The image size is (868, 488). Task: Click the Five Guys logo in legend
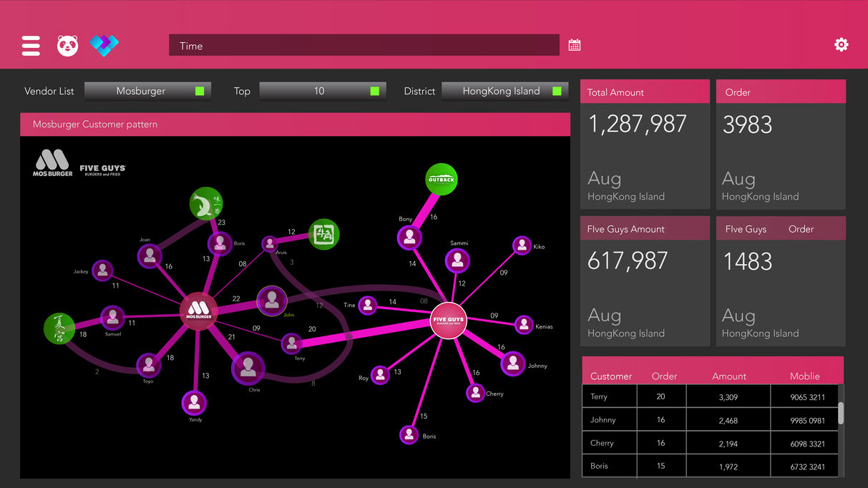pos(102,170)
